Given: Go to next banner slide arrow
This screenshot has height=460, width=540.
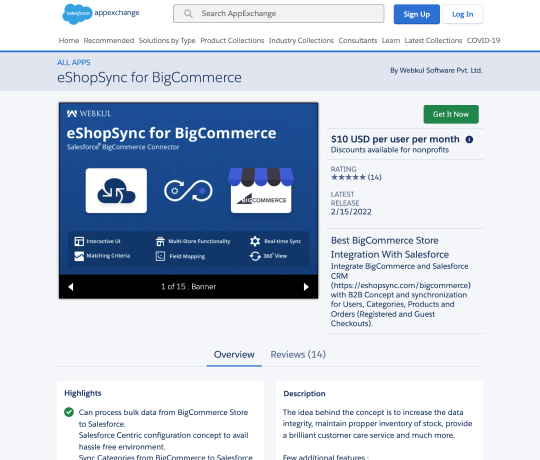Looking at the screenshot, I should 306,286.
